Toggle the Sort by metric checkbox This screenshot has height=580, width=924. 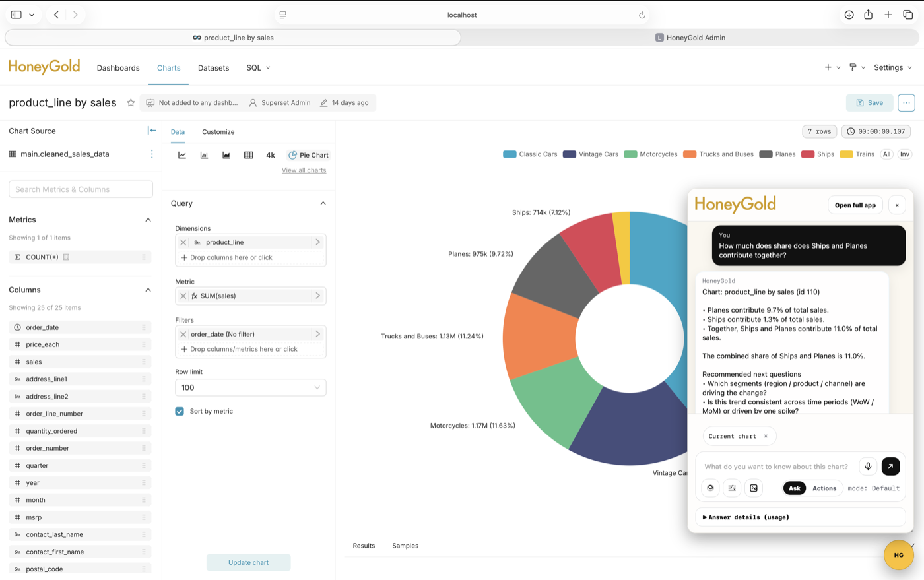pyautogui.click(x=180, y=411)
